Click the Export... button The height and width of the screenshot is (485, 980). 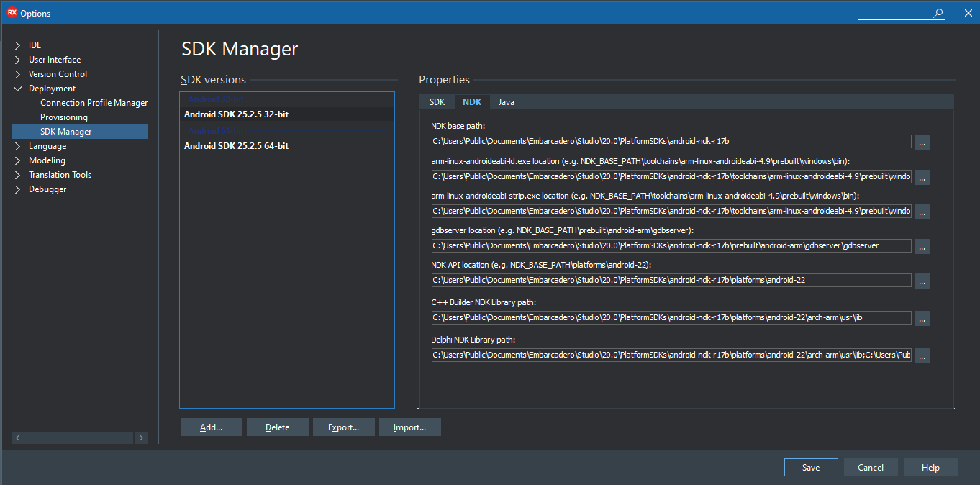pyautogui.click(x=343, y=427)
